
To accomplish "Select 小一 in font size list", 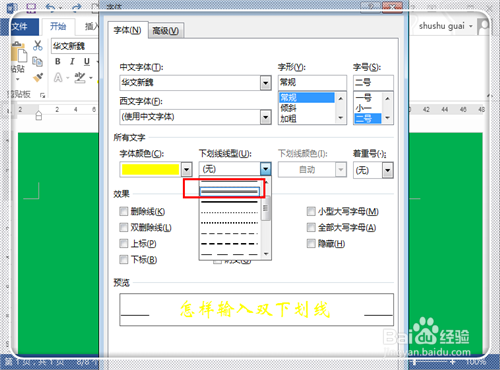I will click(367, 108).
